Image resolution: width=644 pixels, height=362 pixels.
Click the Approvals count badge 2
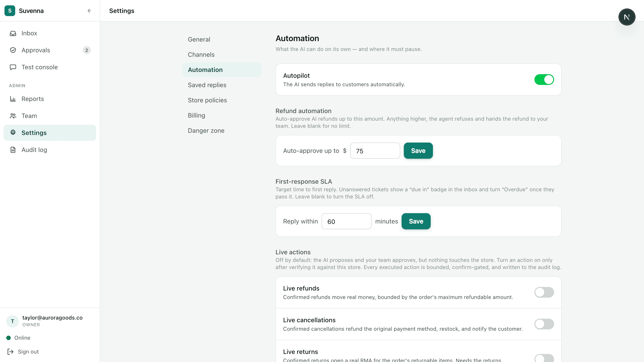(x=87, y=50)
